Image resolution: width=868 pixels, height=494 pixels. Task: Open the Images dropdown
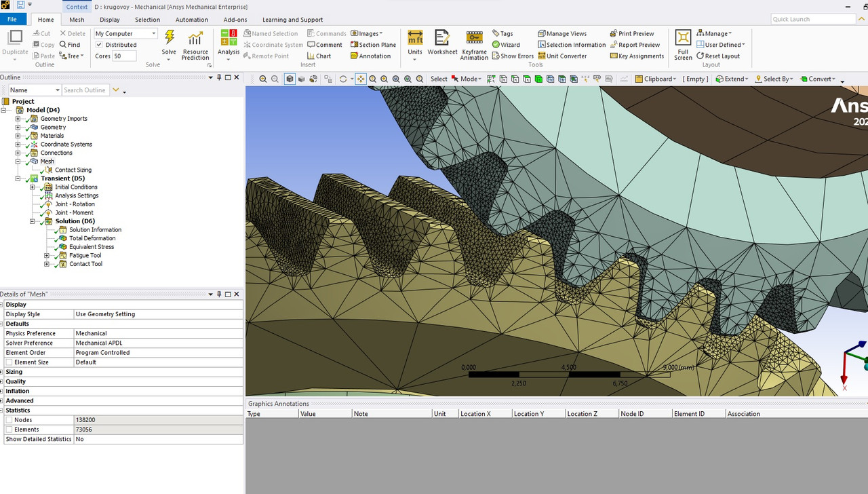pos(366,33)
